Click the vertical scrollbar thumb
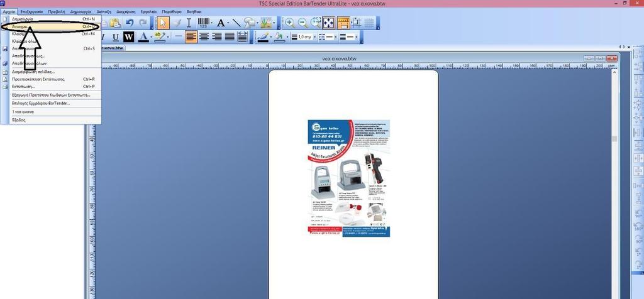This screenshot has height=299, width=644. click(x=614, y=139)
